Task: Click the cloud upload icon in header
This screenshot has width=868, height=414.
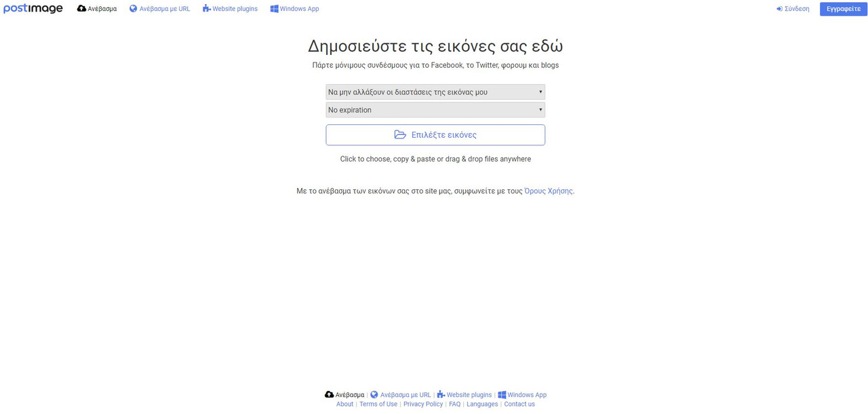Action: click(x=81, y=9)
